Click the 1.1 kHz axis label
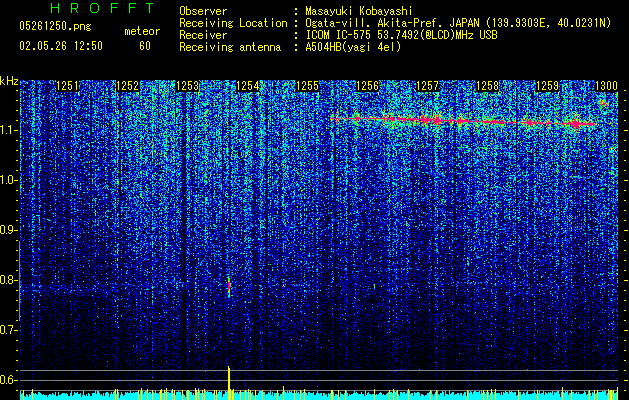 pyautogui.click(x=8, y=130)
